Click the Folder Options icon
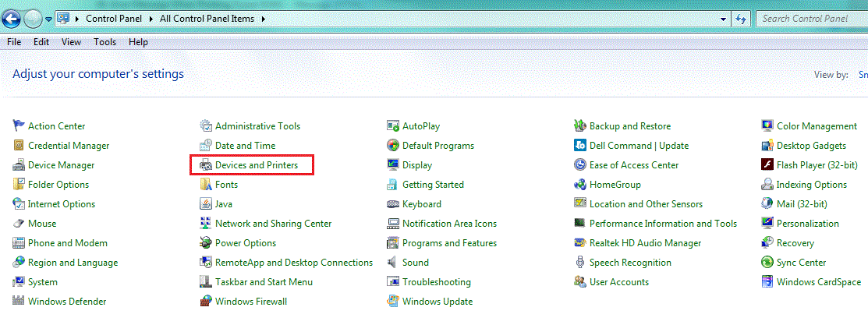 click(19, 184)
